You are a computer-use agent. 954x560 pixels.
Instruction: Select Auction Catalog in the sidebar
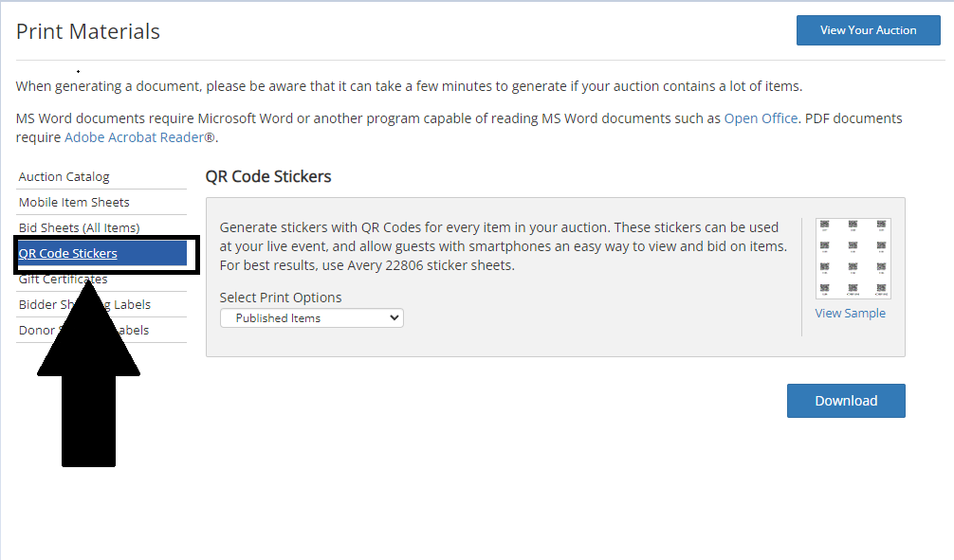(x=64, y=177)
